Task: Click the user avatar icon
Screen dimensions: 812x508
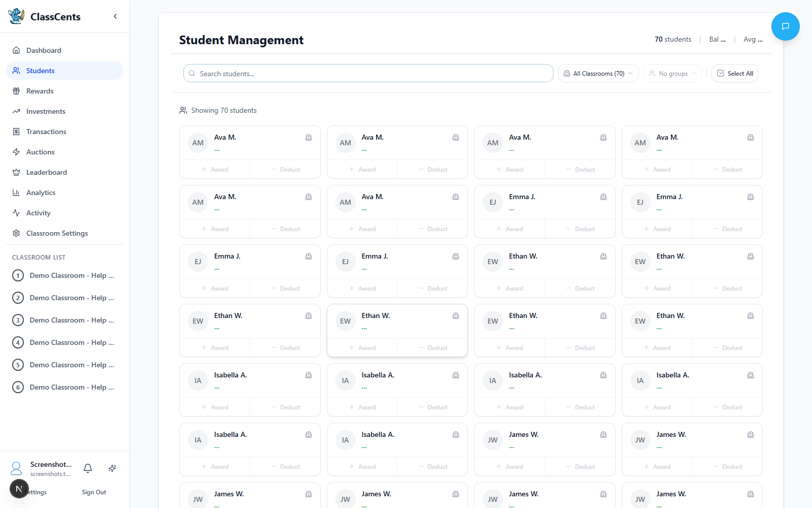Action: (x=16, y=468)
